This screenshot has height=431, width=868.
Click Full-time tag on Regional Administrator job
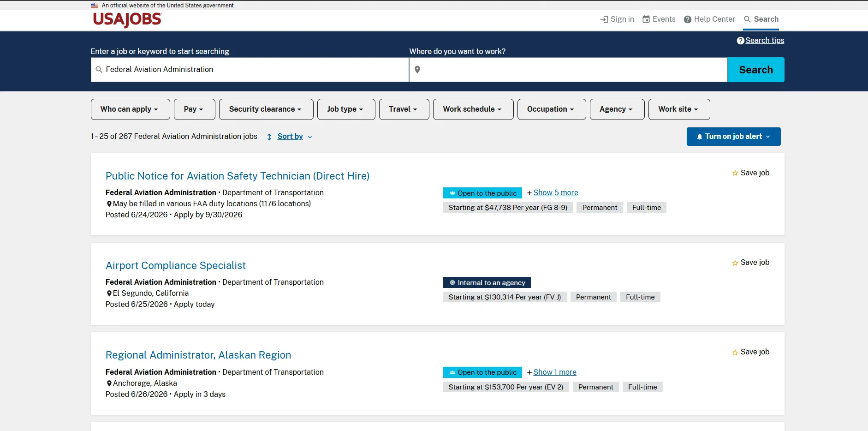coord(642,387)
